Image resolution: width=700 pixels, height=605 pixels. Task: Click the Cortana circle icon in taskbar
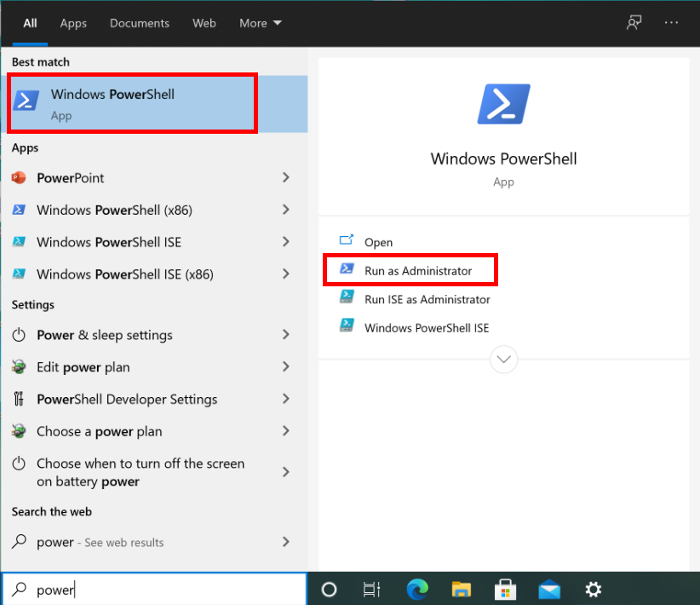[x=329, y=589]
